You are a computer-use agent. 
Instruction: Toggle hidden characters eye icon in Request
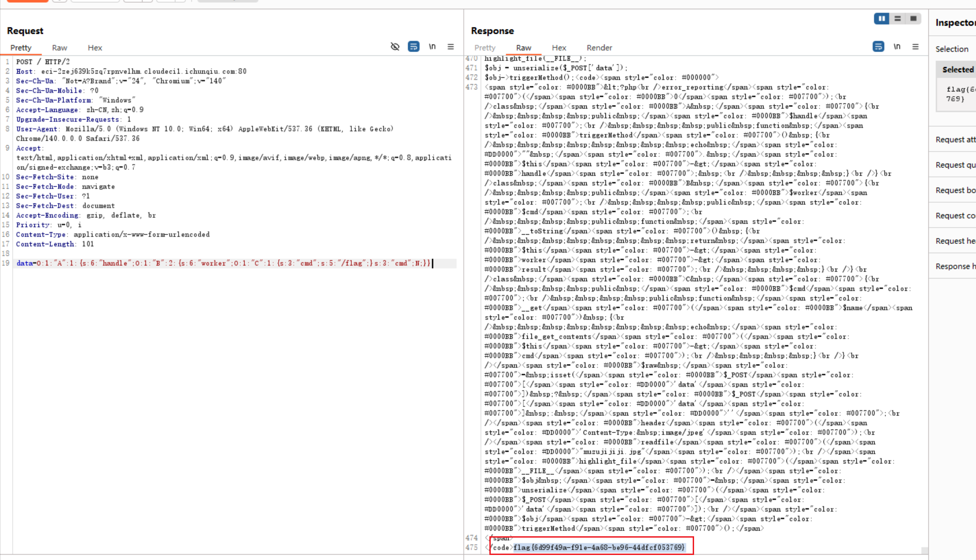[x=395, y=47]
